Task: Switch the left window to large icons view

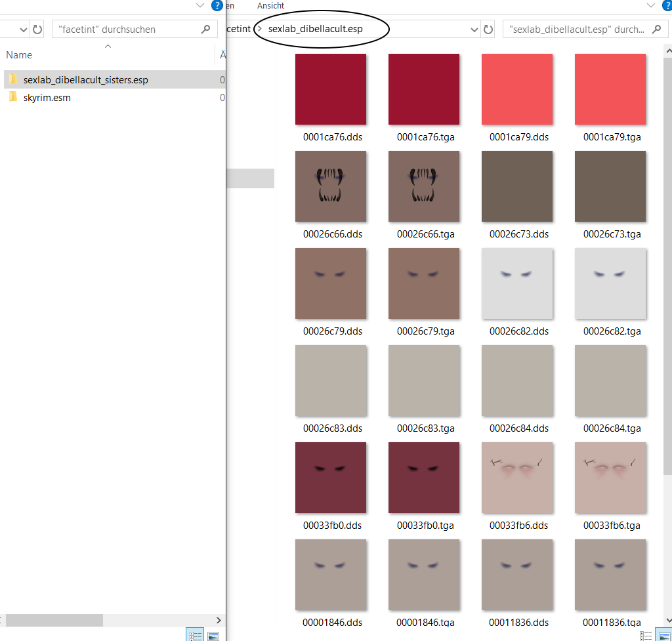Action: coord(213,636)
